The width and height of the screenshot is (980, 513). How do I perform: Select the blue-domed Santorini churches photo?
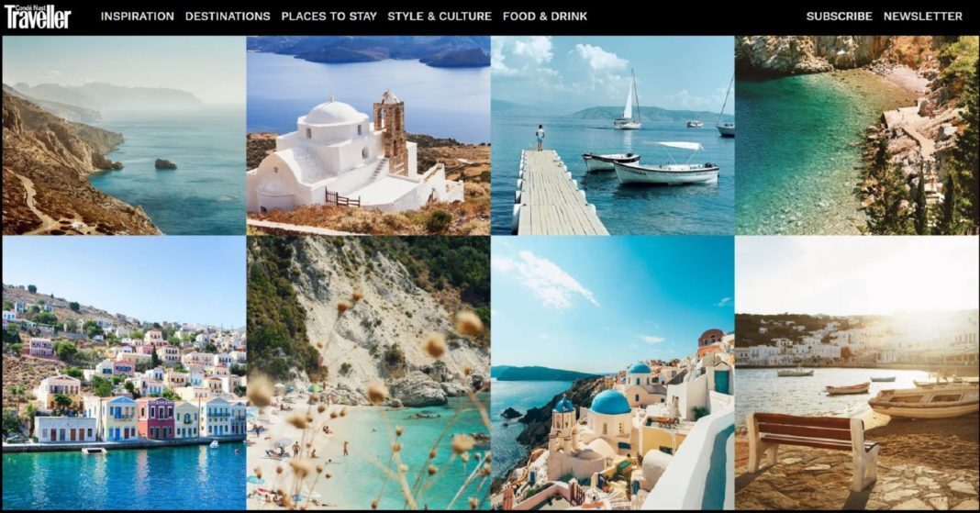pos(613,373)
